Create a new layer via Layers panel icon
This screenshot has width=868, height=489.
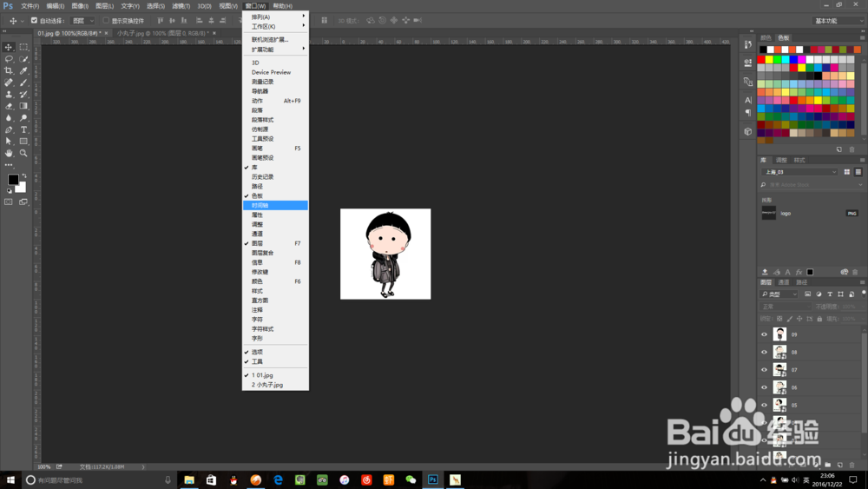pos(839,465)
